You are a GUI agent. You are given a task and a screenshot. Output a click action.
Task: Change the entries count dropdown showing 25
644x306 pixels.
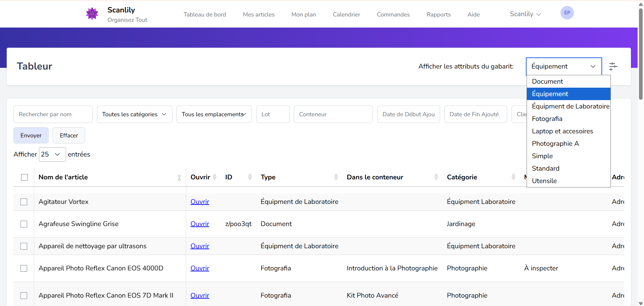pyautogui.click(x=52, y=155)
